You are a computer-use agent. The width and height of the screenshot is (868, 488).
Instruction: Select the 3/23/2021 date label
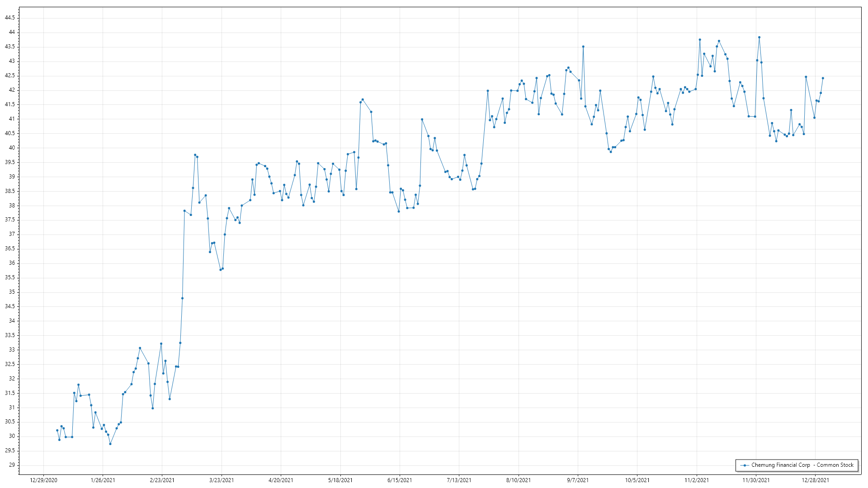click(222, 480)
